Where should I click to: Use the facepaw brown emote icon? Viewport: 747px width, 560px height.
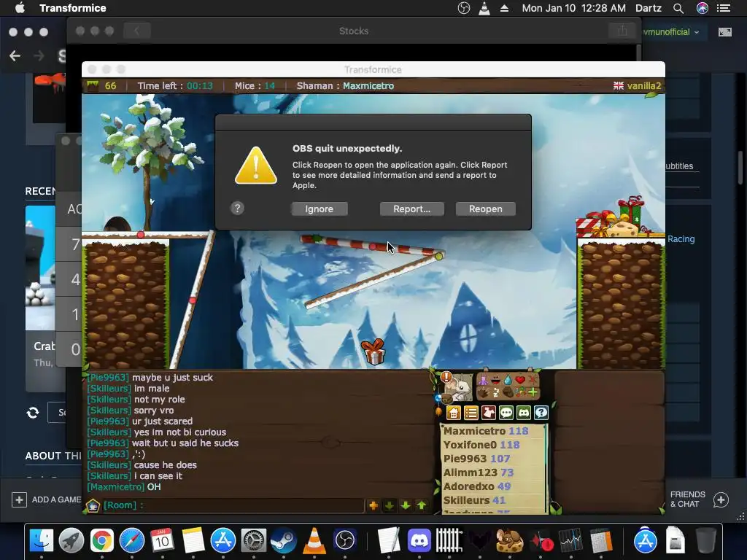coord(508,392)
